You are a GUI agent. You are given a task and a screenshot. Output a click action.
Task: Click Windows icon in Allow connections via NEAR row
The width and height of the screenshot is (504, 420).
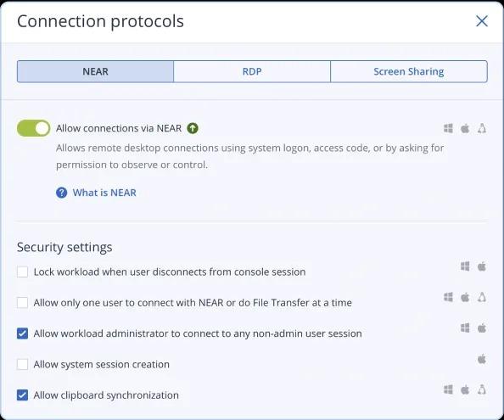pos(448,128)
